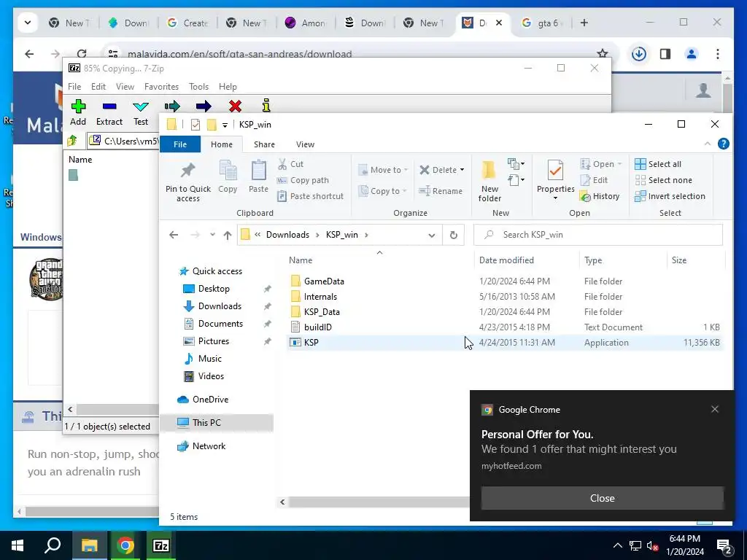Click Close on the Chrome notification
This screenshot has width=747, height=560.
pyautogui.click(x=602, y=498)
